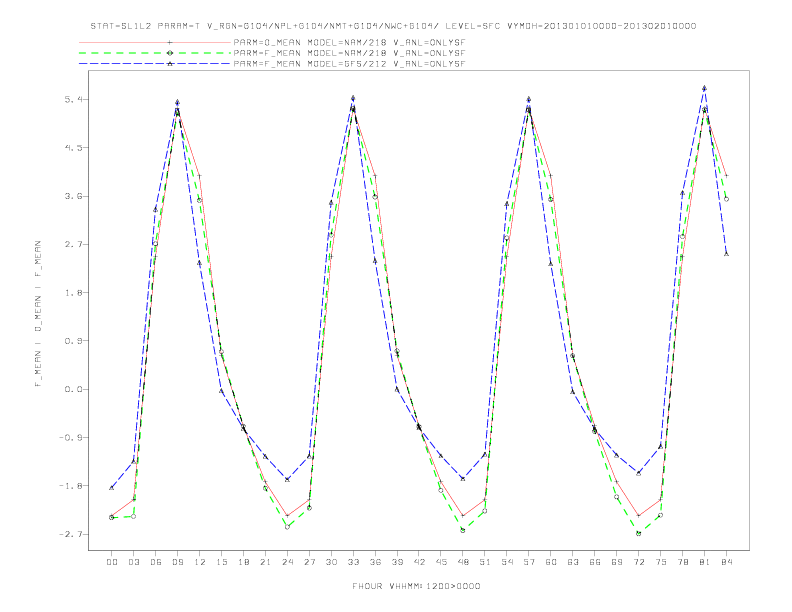Image resolution: width=792 pixels, height=612 pixels.
Task: Click the green NAM circle marker at hour 72
Action: coord(638,533)
